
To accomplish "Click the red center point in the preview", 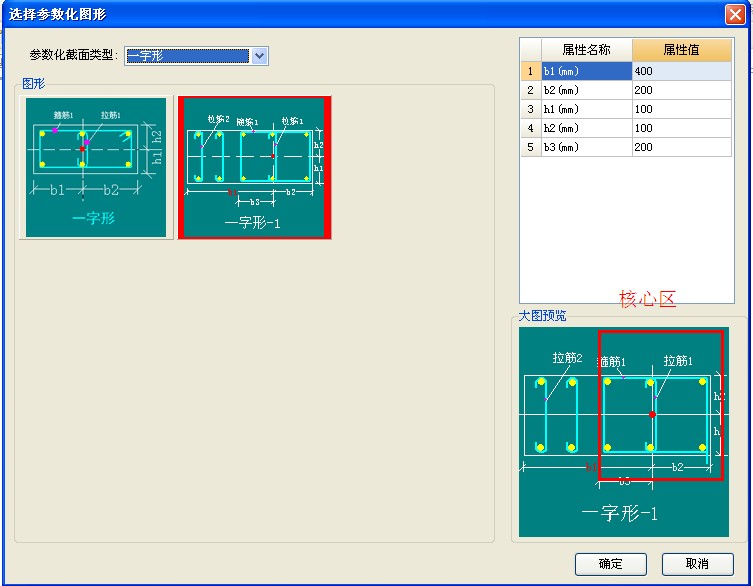I will click(652, 414).
